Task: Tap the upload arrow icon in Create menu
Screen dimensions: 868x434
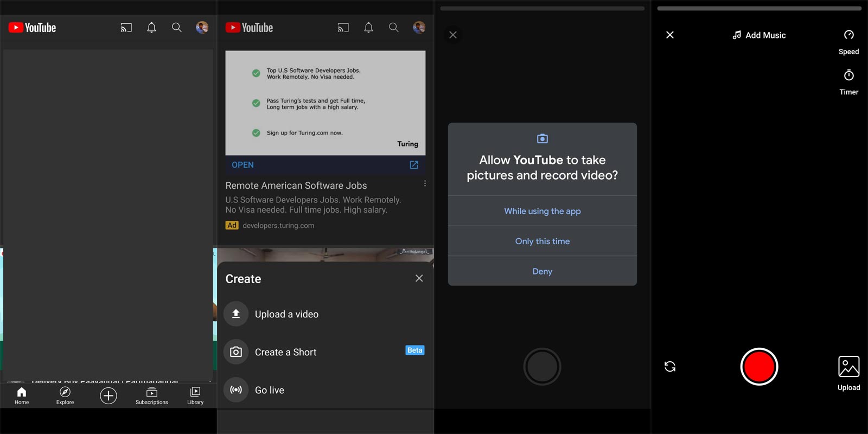Action: coord(236,314)
